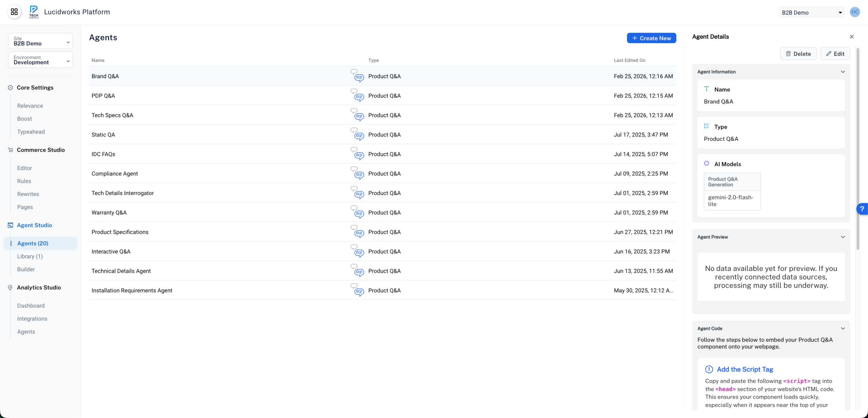Click the chat icon in Tech Specs Q&A row

point(357,115)
